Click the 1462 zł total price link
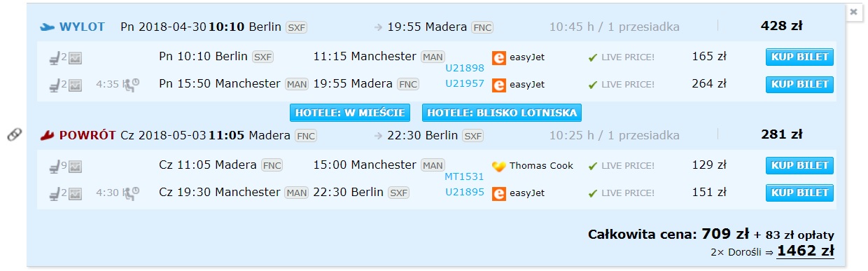This screenshot has height=271, width=868. (x=805, y=251)
